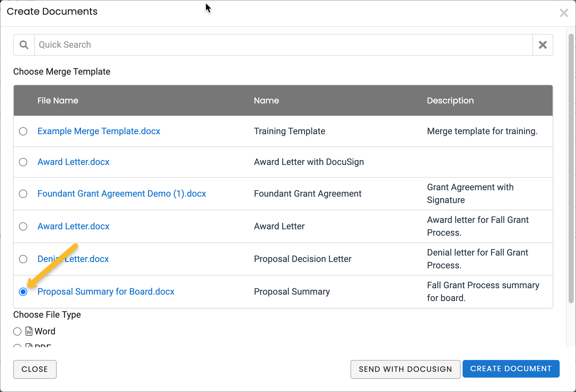Click the Close button
Image resolution: width=576 pixels, height=392 pixels.
(x=35, y=369)
